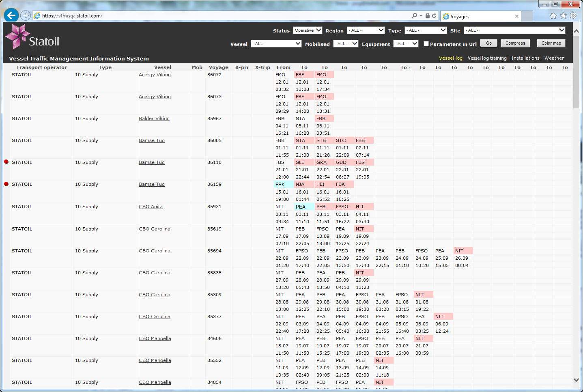Open the Type dropdown
Image resolution: width=583 pixels, height=392 pixels.
[x=426, y=30]
